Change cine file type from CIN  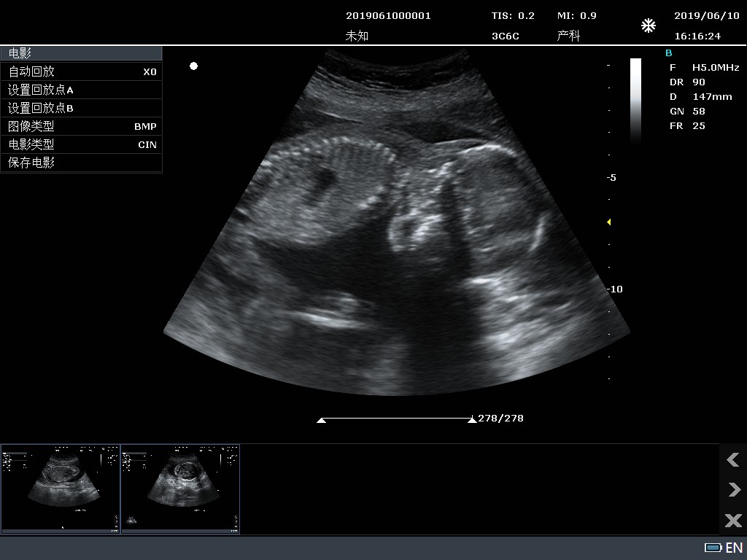point(80,144)
